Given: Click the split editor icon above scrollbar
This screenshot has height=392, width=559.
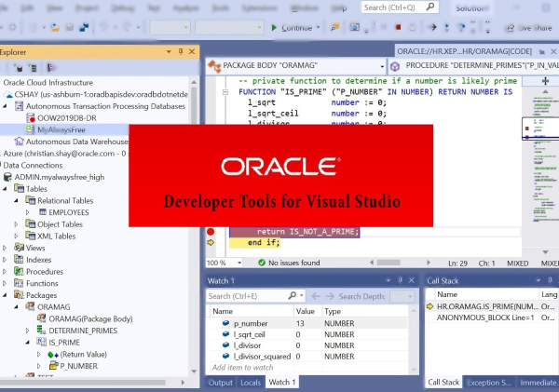Looking at the screenshot, I should [x=545, y=81].
